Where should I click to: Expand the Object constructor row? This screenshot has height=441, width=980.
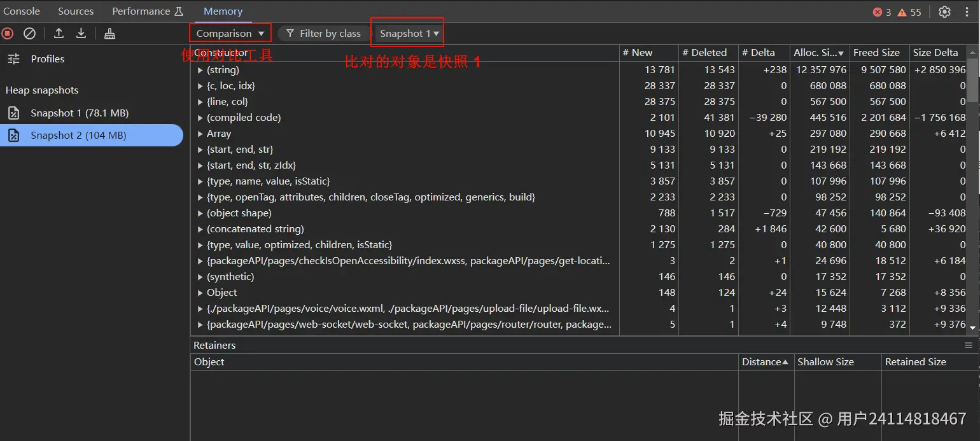point(200,293)
